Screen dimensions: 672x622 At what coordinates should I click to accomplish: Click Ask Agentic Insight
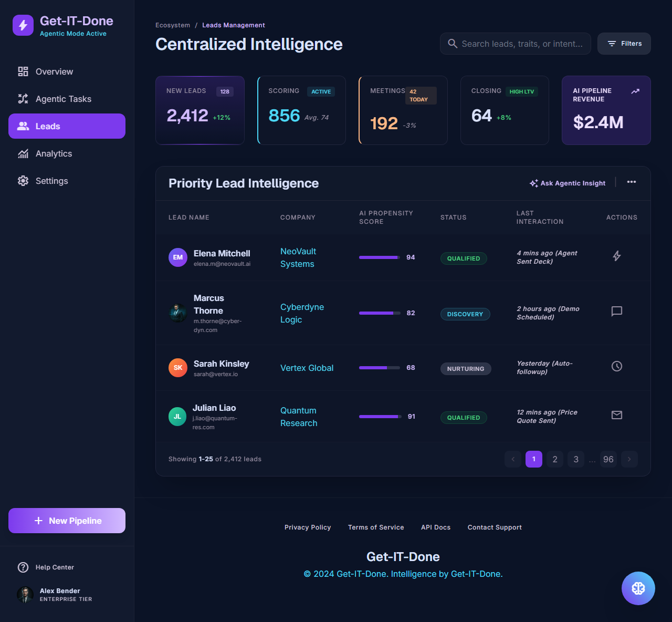pyautogui.click(x=568, y=183)
